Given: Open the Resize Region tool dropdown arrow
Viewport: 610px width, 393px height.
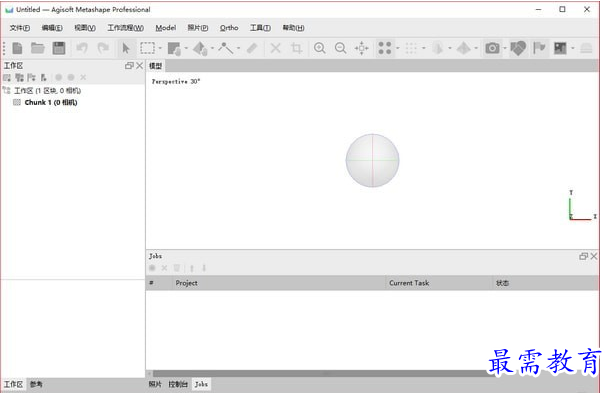Looking at the screenshot, I should click(x=186, y=48).
